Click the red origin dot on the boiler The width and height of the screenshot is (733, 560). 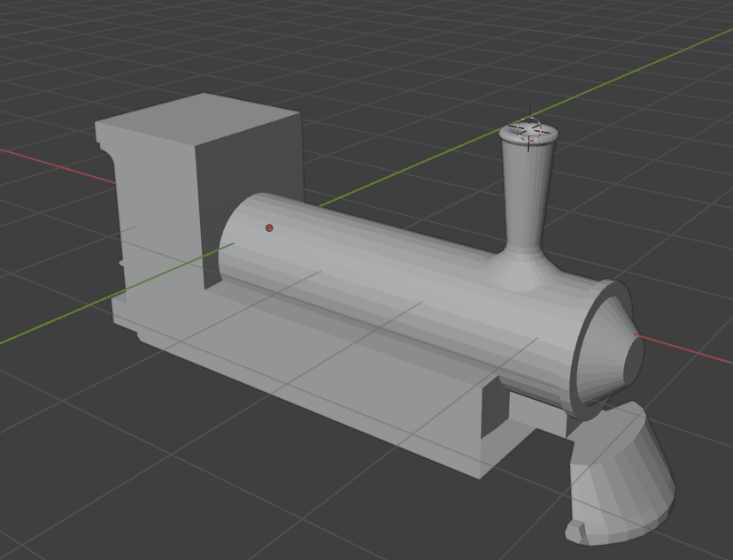(x=270, y=228)
